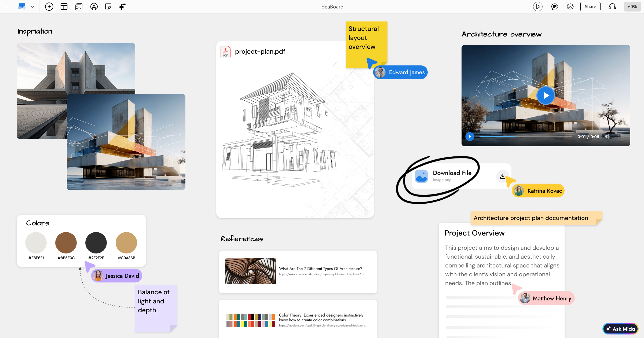Click the Download File label
644x338 pixels.
(452, 173)
